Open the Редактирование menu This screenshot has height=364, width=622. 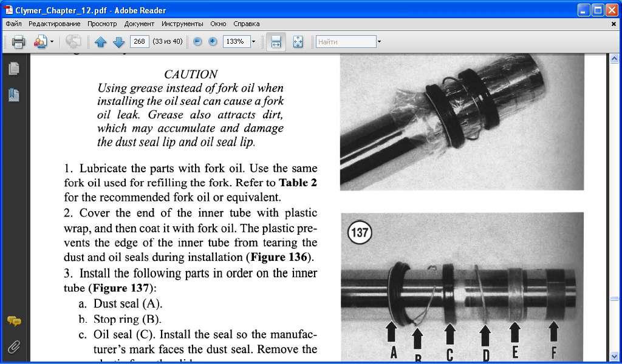point(54,24)
